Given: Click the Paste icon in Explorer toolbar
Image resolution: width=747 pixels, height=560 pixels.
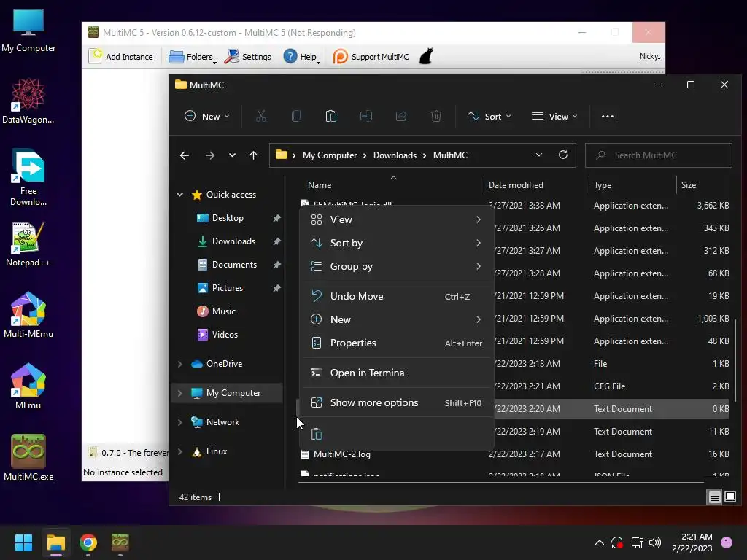Looking at the screenshot, I should (x=331, y=116).
